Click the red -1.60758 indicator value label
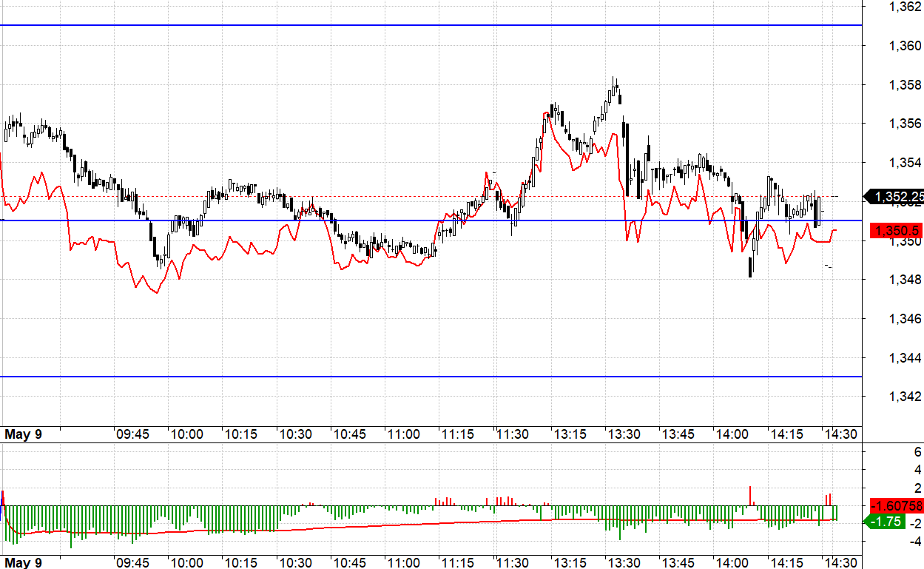The width and height of the screenshot is (924, 569). 897,506
